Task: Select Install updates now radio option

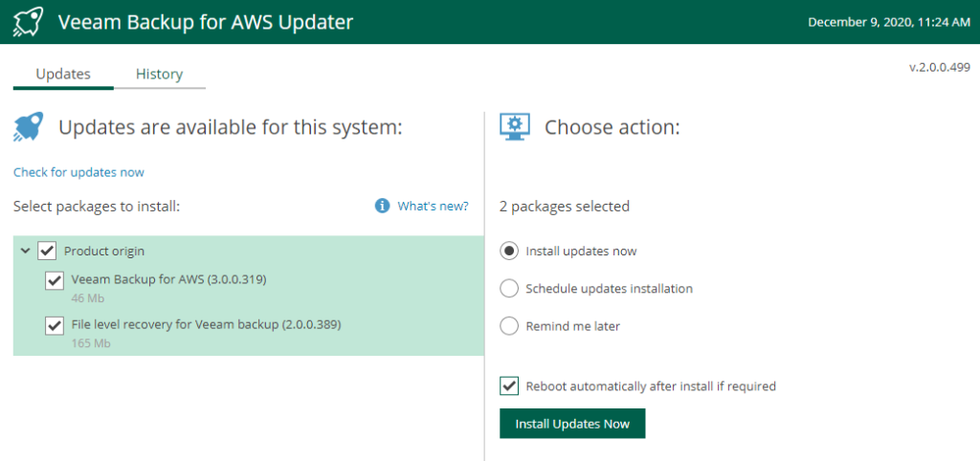Action: point(509,252)
